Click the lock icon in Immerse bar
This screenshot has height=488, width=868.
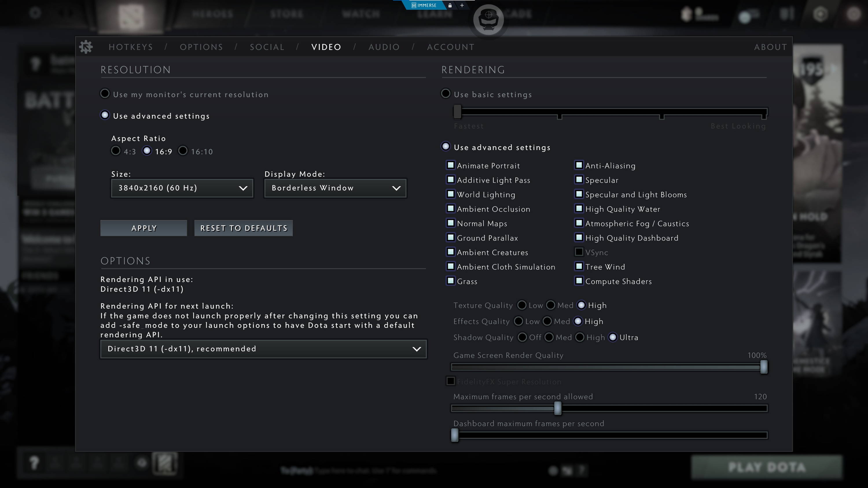450,5
